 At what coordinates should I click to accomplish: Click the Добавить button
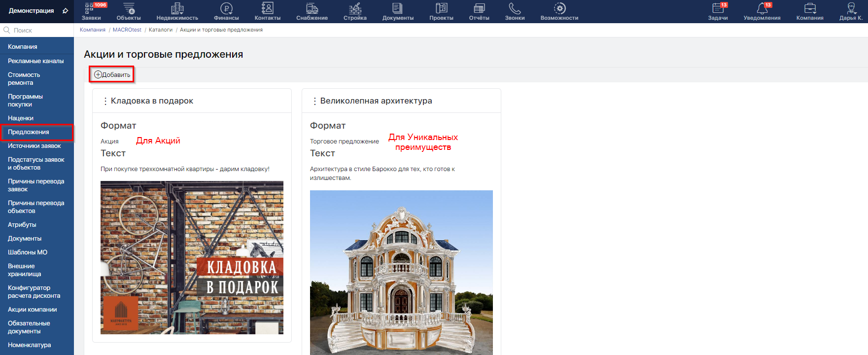(112, 75)
